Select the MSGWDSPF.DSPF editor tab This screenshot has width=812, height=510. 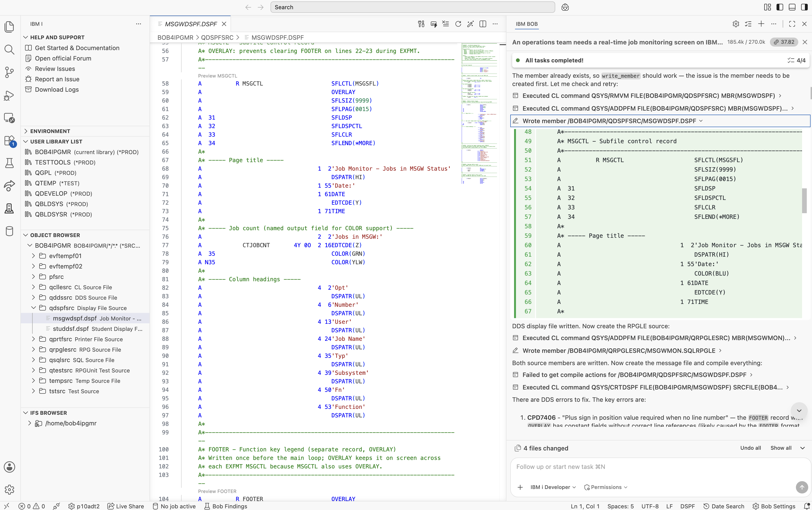[191, 24]
